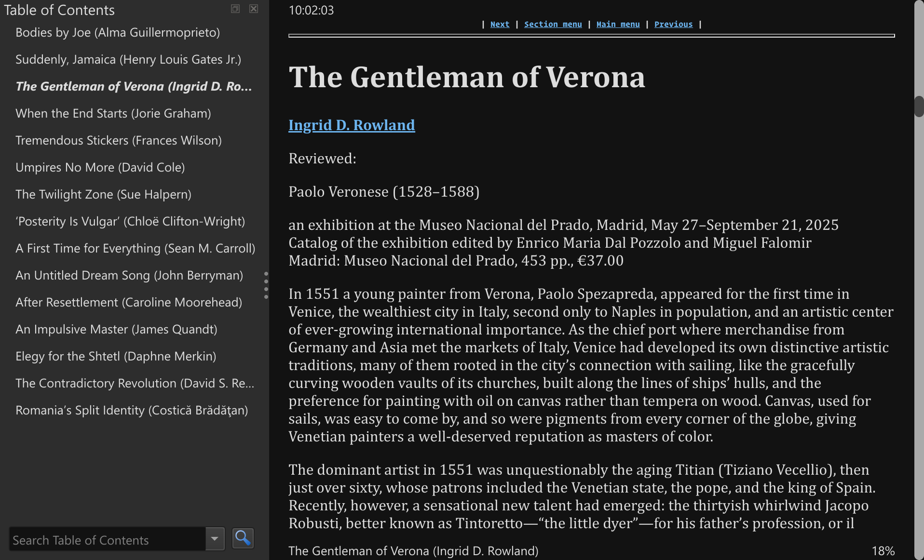
Task: Open 'Suddenly, Jamaica' in contents
Action: tap(128, 59)
